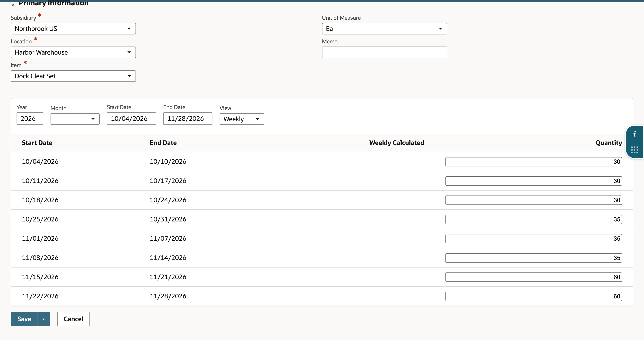The height and width of the screenshot is (340, 644).
Task: Click quantity field for week 11/01/2026
Action: [x=534, y=239]
